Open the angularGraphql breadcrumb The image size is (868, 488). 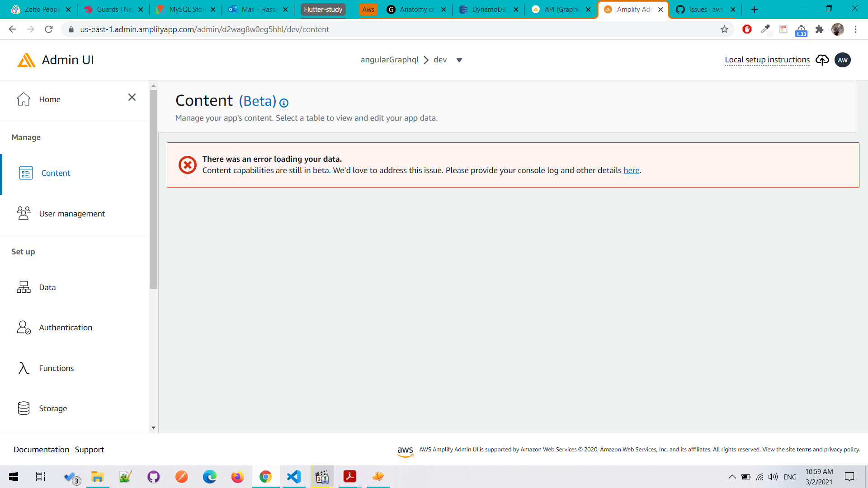(390, 59)
